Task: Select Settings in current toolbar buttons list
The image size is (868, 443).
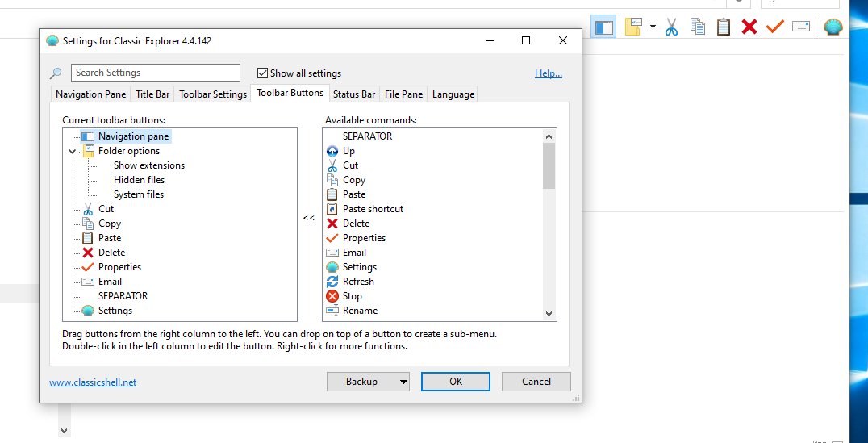Action: pyautogui.click(x=115, y=311)
